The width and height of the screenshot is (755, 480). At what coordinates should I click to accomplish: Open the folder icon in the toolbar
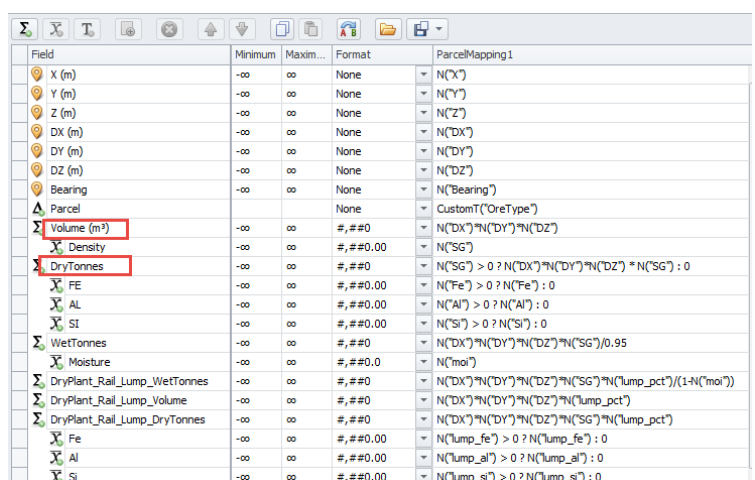(x=388, y=30)
